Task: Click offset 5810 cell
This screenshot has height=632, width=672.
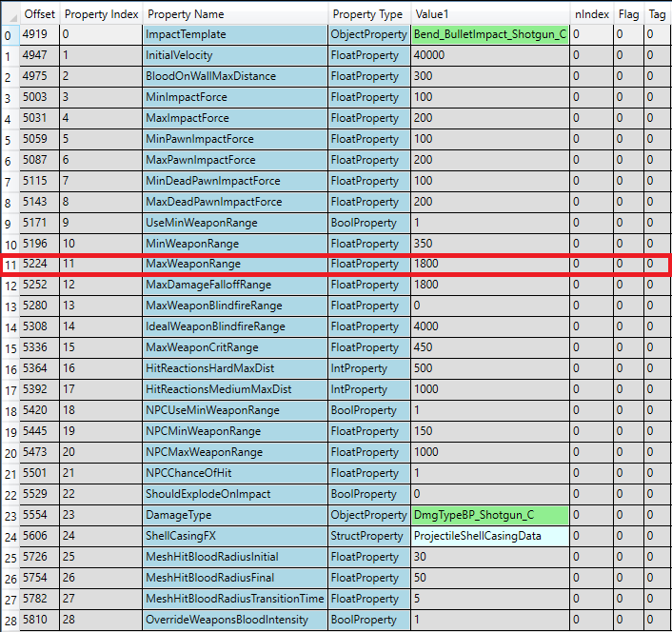Action: click(x=39, y=620)
